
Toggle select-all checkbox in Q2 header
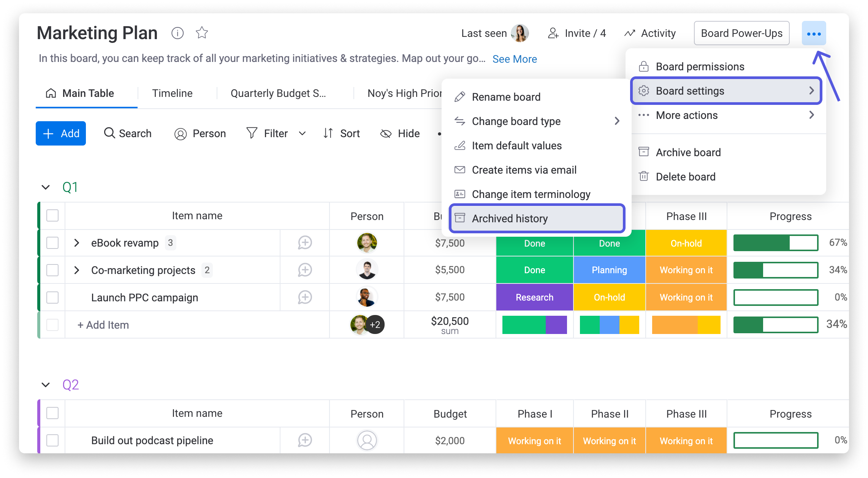(52, 413)
